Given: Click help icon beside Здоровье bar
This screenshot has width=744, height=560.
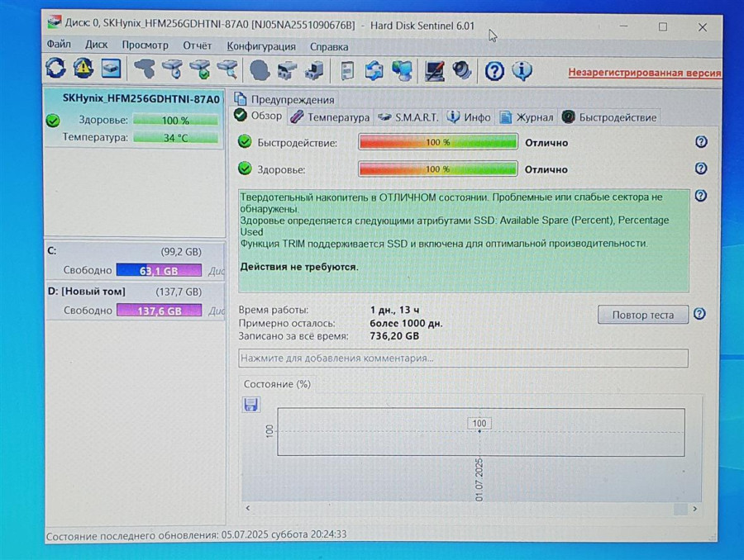Looking at the screenshot, I should [x=701, y=168].
